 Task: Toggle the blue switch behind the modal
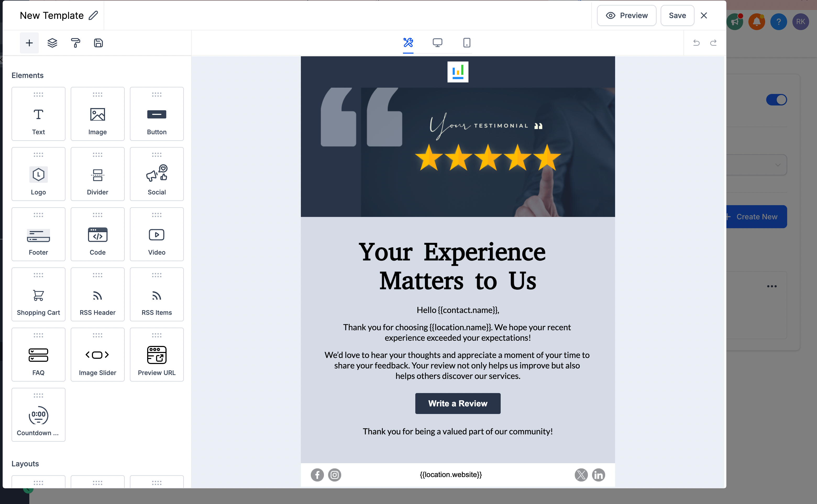pos(776,100)
